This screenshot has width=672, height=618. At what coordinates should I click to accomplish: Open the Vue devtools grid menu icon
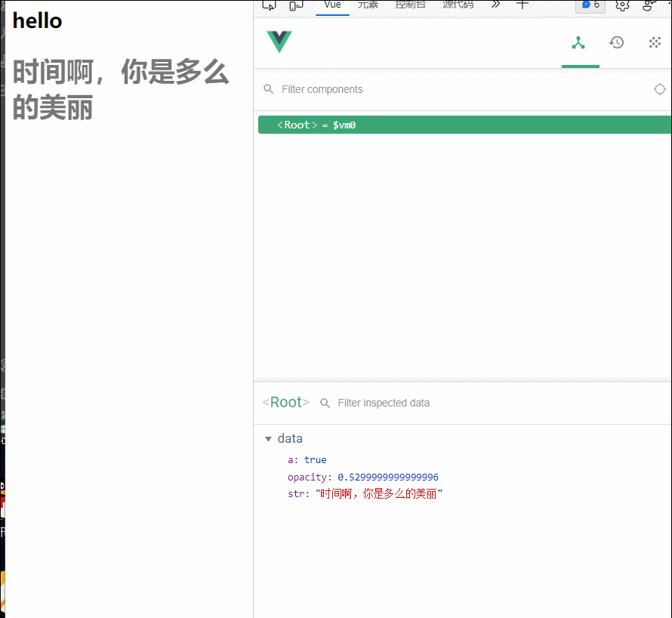pyautogui.click(x=655, y=42)
